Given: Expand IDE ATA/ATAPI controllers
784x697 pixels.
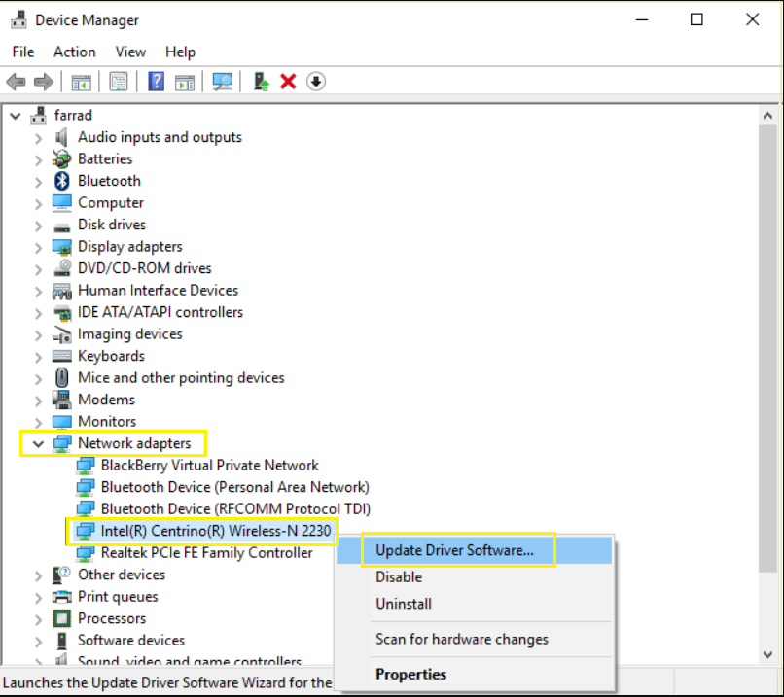Looking at the screenshot, I should pos(39,313).
